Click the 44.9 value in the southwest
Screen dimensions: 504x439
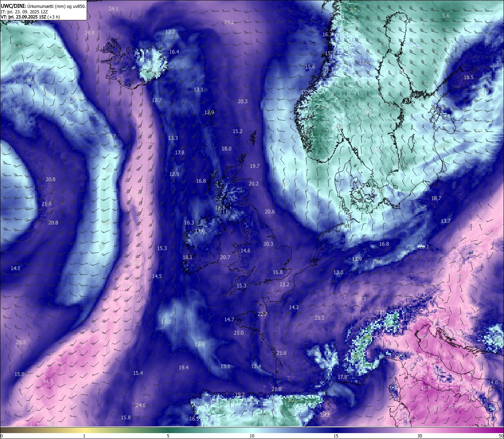click(x=48, y=382)
